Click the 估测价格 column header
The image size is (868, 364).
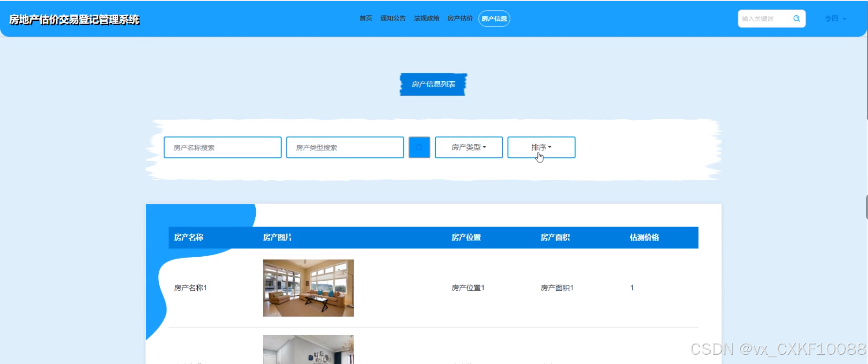[644, 237]
